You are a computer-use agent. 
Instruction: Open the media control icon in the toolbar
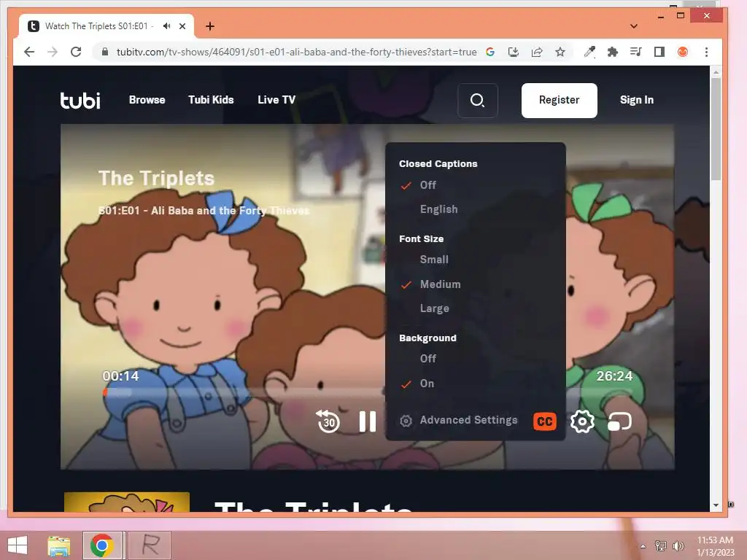tap(636, 52)
